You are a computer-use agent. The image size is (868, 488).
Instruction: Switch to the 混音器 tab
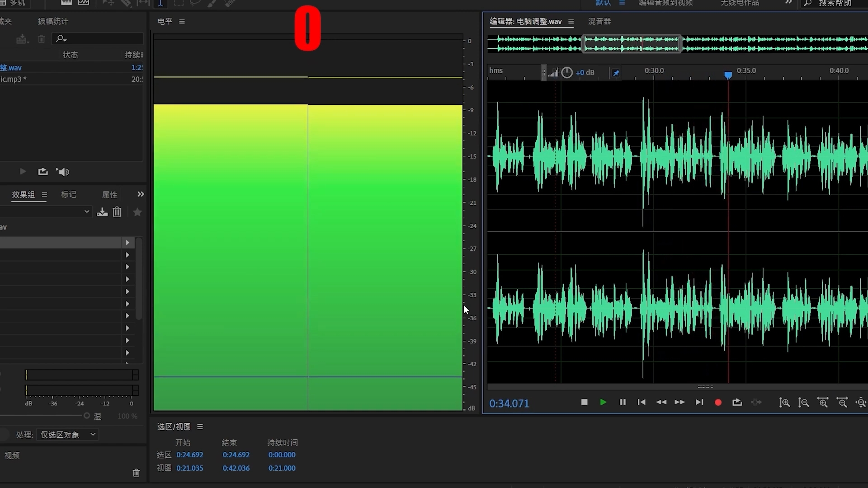(x=599, y=21)
